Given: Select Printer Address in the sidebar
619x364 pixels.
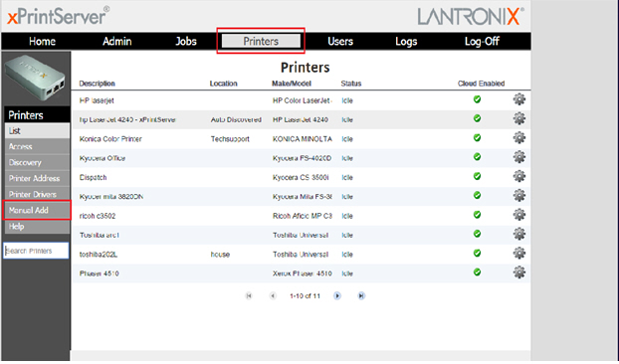Looking at the screenshot, I should pyautogui.click(x=37, y=178).
